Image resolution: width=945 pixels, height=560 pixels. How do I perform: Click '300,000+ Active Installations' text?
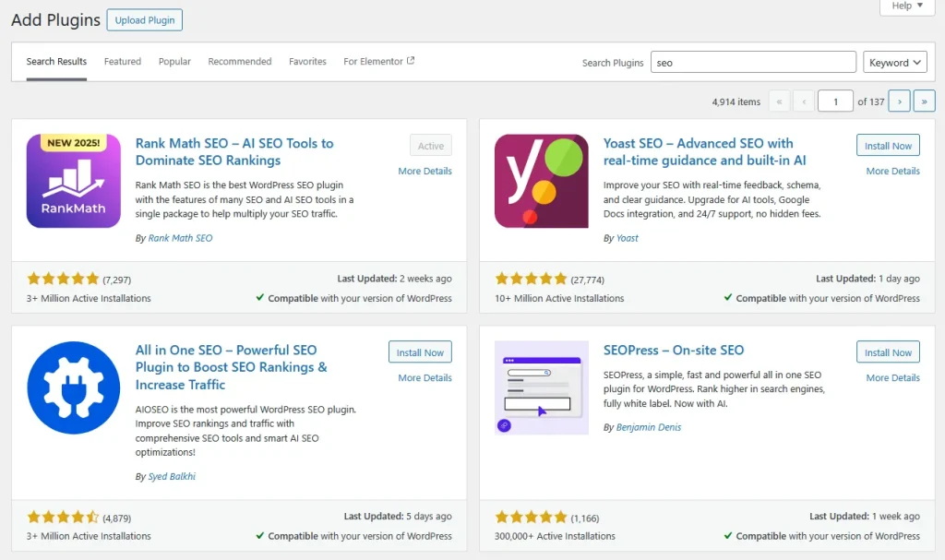pyautogui.click(x=555, y=536)
